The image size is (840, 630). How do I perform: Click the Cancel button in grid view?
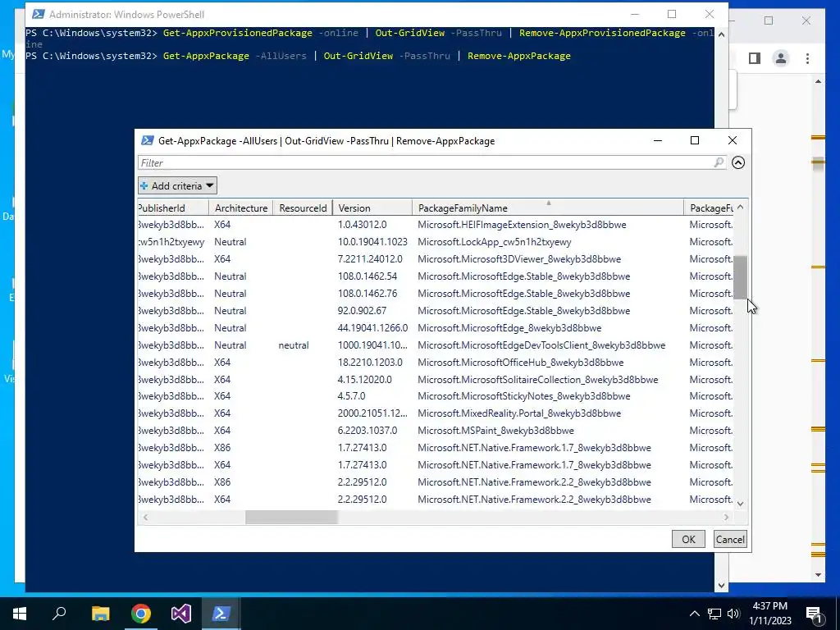730,540
